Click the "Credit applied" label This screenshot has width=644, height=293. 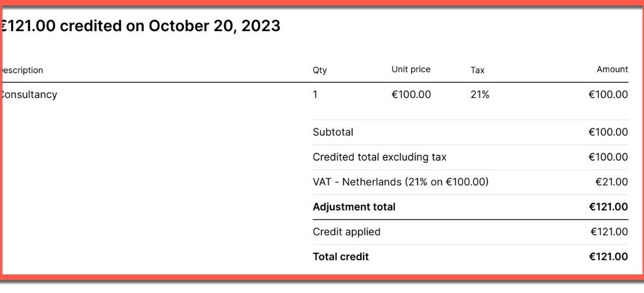pos(347,232)
